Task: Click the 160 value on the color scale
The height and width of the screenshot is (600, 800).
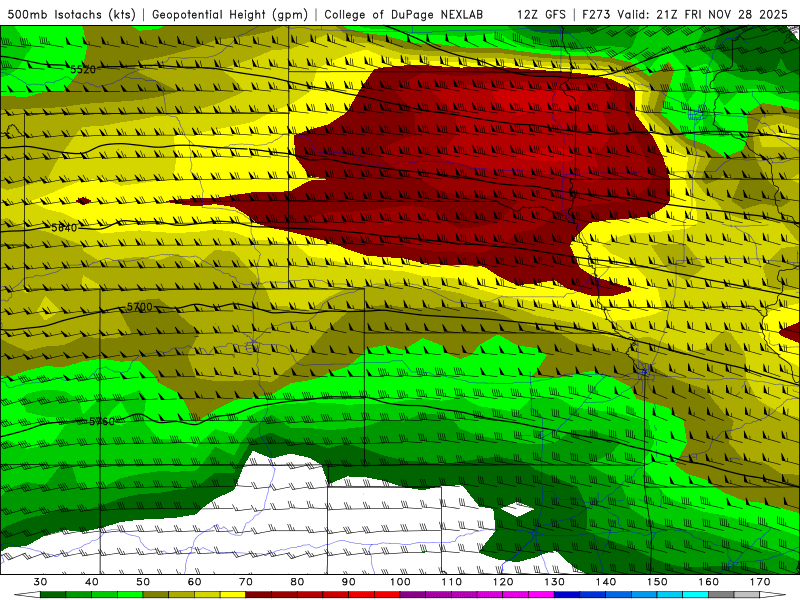Action: (x=708, y=582)
